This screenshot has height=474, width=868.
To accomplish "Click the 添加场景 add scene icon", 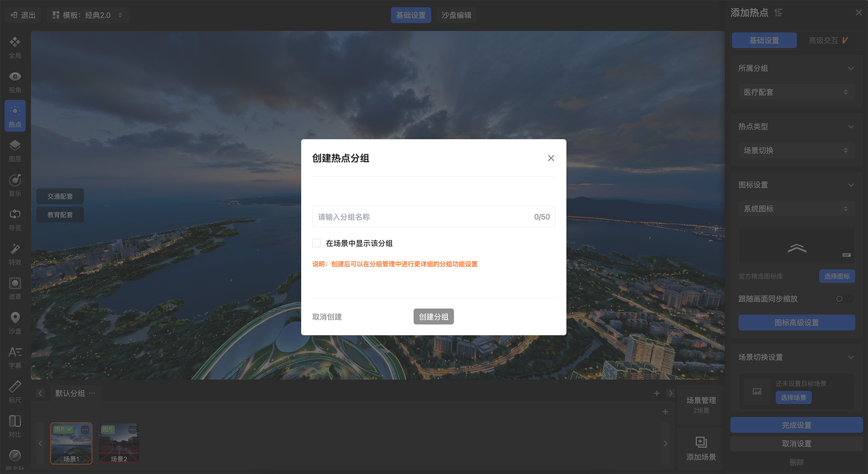I will 701,442.
